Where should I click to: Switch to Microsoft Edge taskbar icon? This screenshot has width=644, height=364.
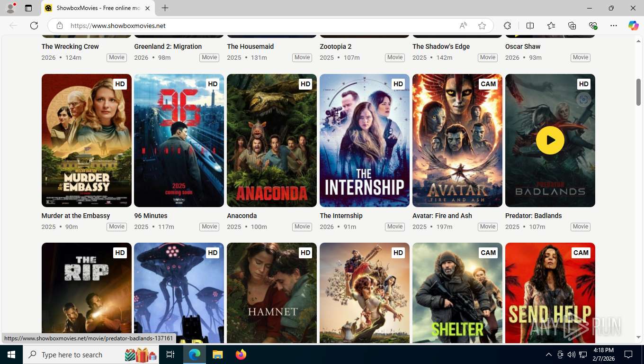click(x=195, y=355)
